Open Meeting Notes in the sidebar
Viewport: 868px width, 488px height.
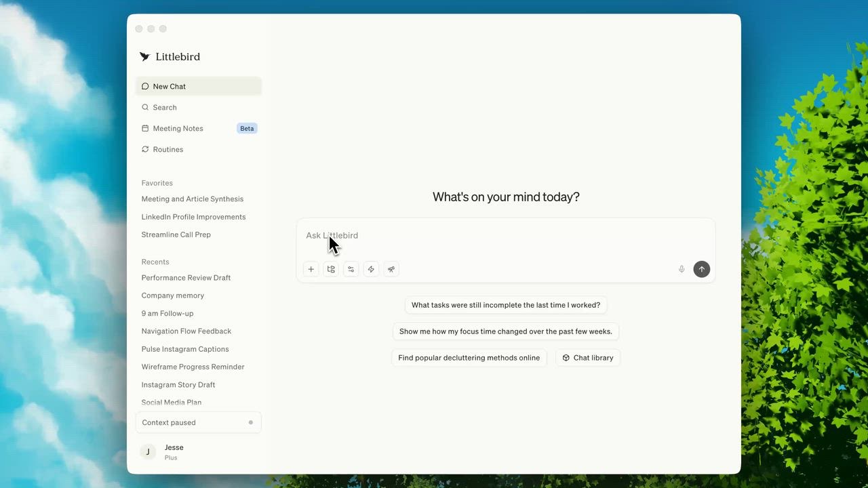pyautogui.click(x=198, y=128)
